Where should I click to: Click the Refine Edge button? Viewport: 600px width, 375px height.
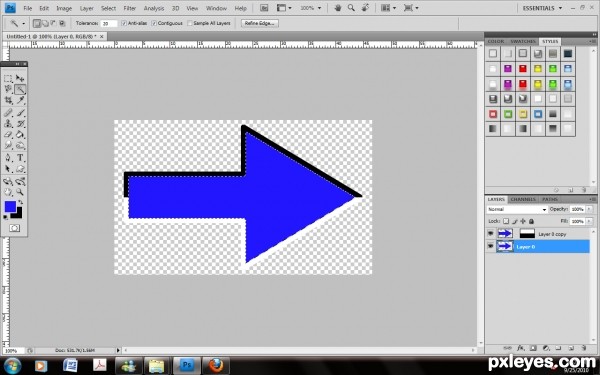[260, 23]
